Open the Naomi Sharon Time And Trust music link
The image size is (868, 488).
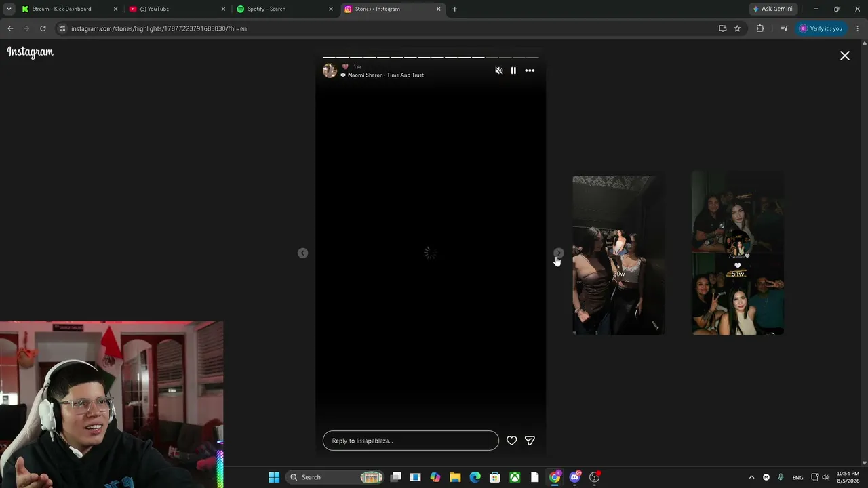click(x=385, y=75)
